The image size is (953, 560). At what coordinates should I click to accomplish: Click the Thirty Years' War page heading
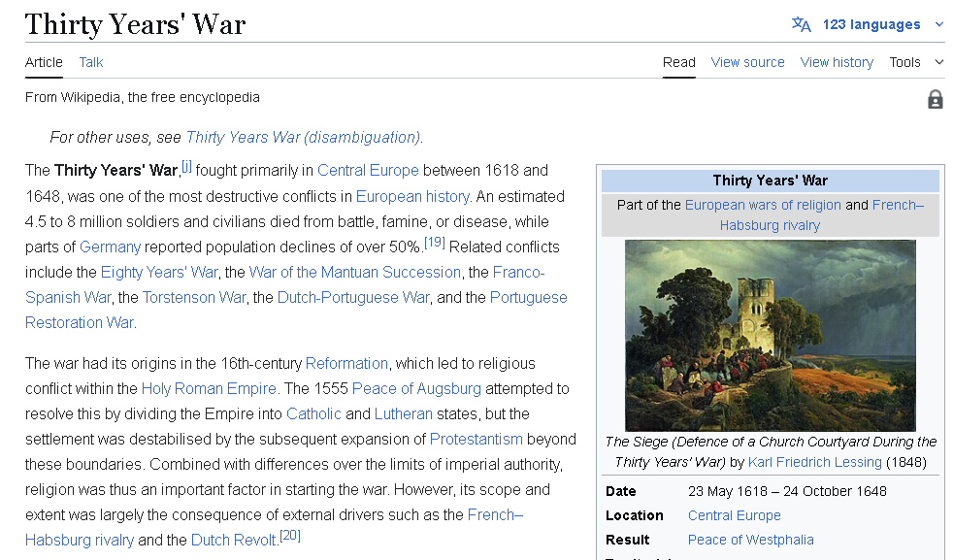coord(135,25)
